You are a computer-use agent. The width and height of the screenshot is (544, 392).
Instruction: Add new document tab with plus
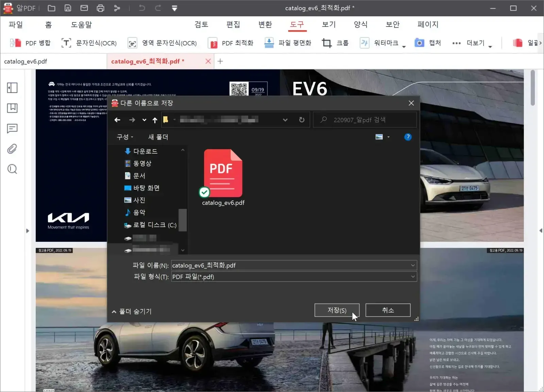[220, 61]
